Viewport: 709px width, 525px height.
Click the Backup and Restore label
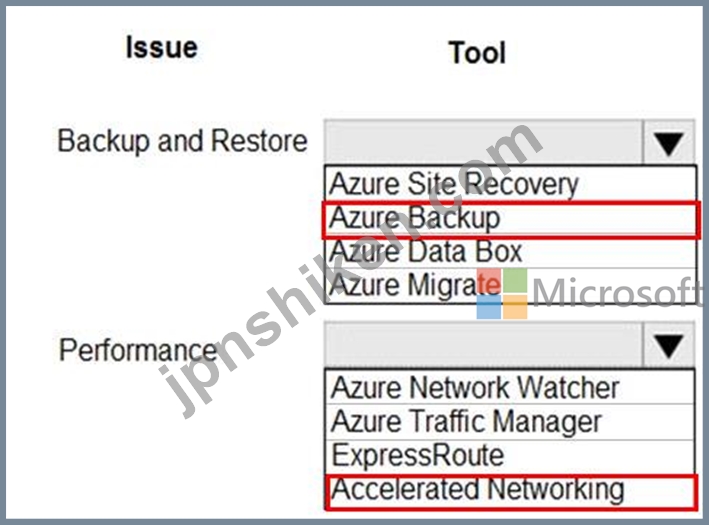tap(182, 142)
